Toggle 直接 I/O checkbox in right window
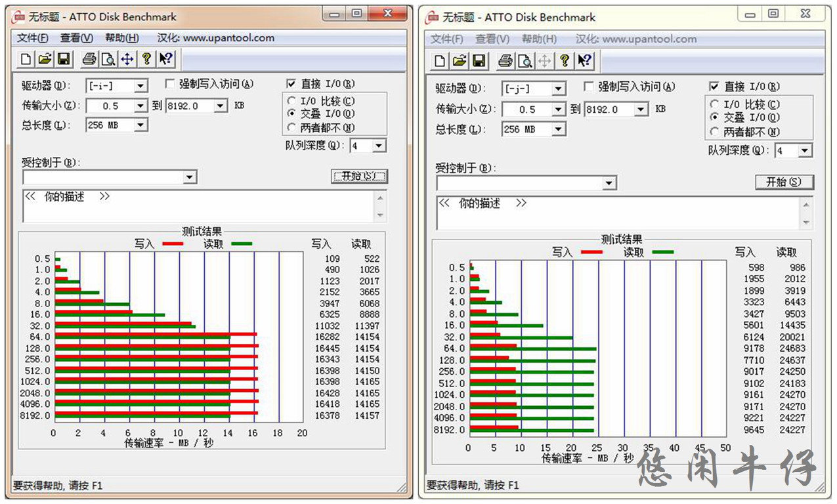 714,87
